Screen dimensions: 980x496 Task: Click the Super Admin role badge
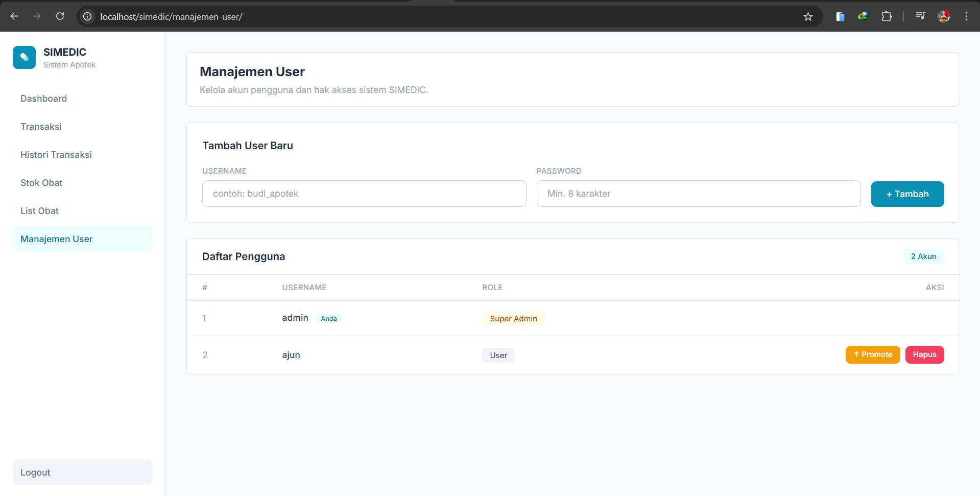click(513, 319)
